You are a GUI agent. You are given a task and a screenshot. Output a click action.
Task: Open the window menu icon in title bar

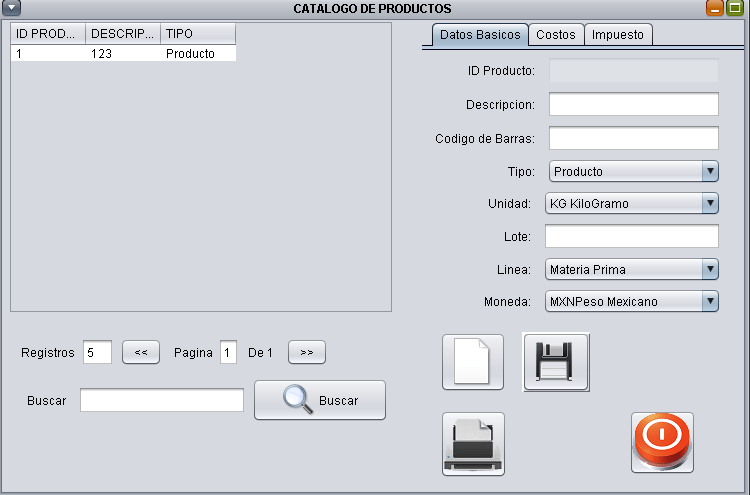[13, 8]
